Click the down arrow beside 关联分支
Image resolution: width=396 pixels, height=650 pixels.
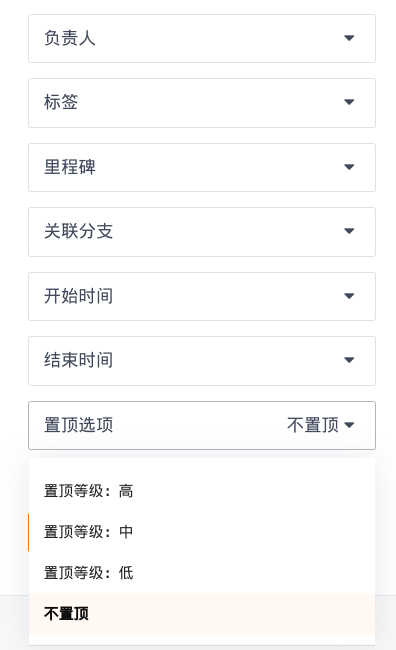pos(349,231)
